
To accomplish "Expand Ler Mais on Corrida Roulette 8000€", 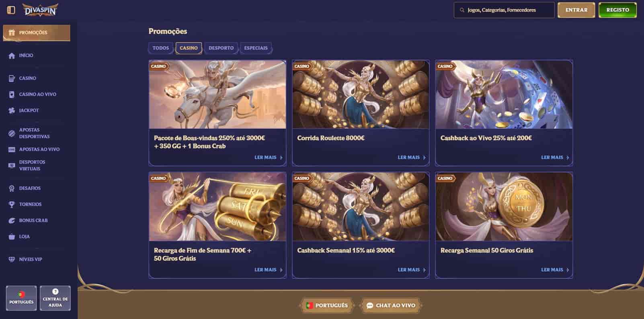I will point(412,157).
